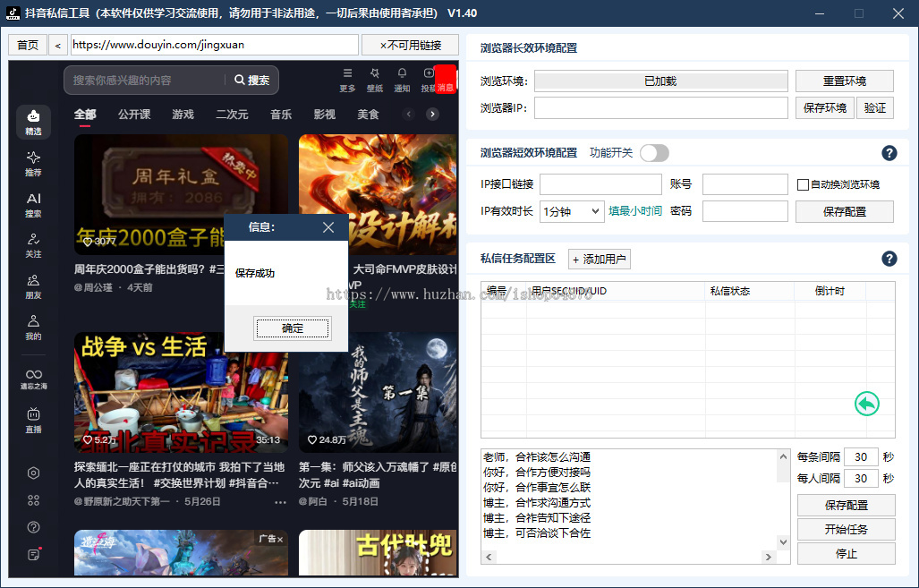Screen dimensions: 919x588
Task: Click the four-dots apps icon in sidebar
Action: 33,500
